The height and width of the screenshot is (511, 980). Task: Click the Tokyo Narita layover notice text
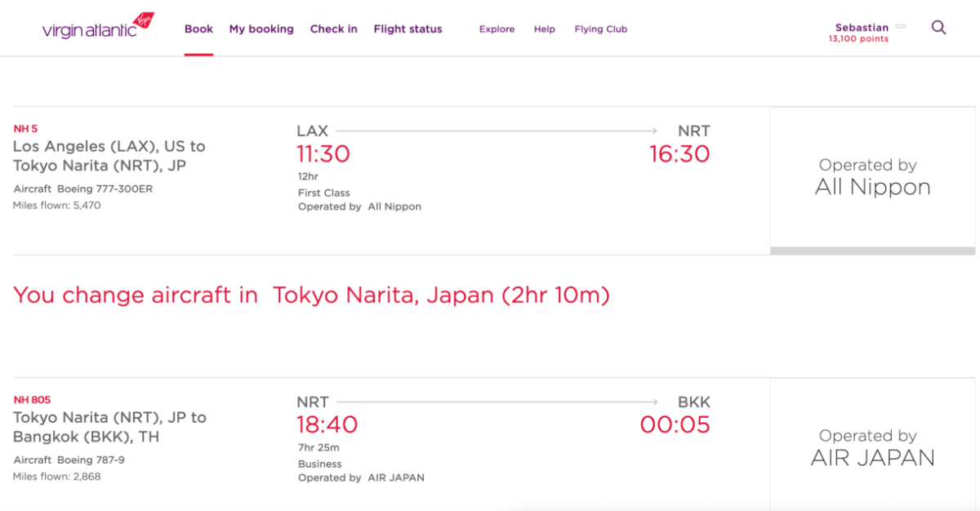pyautogui.click(x=312, y=295)
